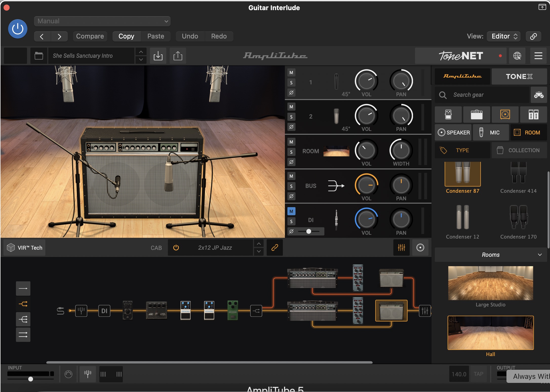Click the Paste button
The width and height of the screenshot is (550, 392).
156,36
